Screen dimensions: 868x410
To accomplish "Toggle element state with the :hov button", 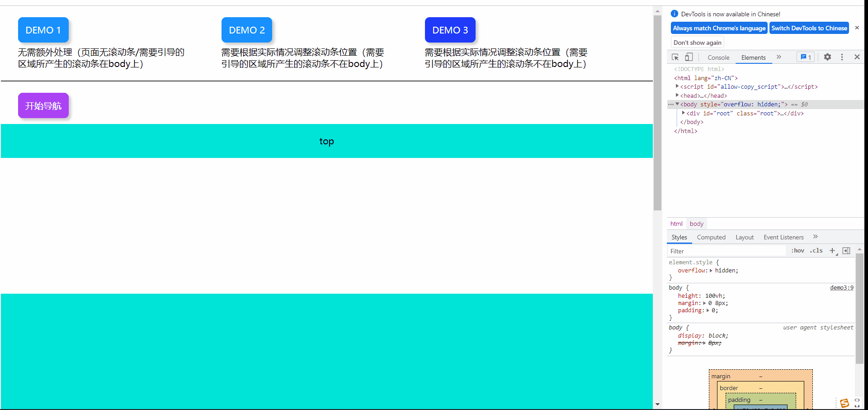I will 797,251.
